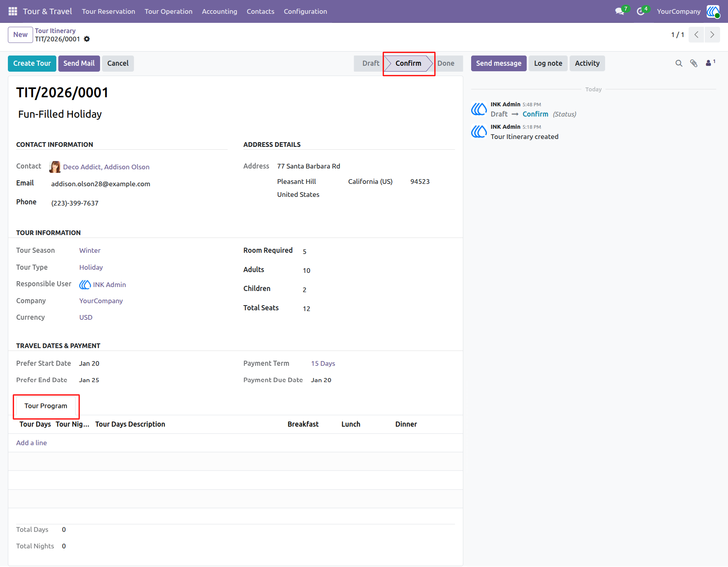This screenshot has width=728, height=567.
Task: Click INK Admin responsible user avatar
Action: 85,285
